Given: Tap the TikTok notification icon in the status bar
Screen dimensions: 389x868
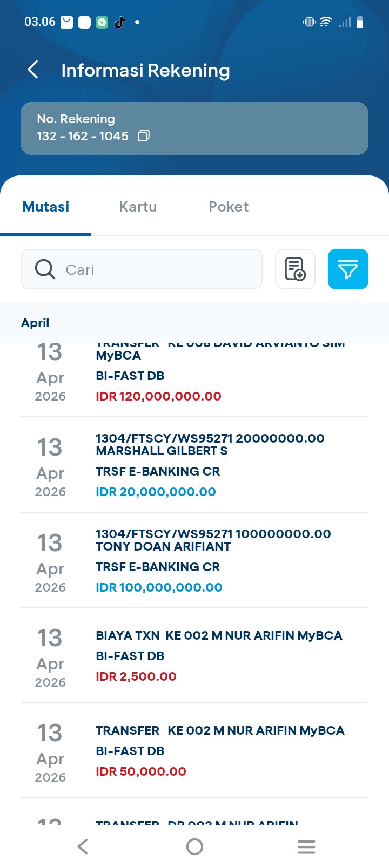Looking at the screenshot, I should click(x=120, y=22).
